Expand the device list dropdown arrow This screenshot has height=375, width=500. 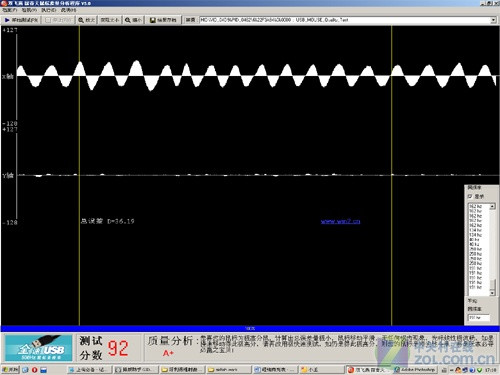pyautogui.click(x=493, y=20)
